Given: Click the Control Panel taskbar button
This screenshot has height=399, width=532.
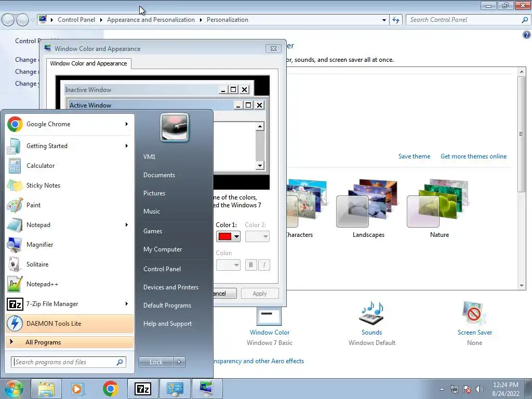Looking at the screenshot, I should point(175,389).
